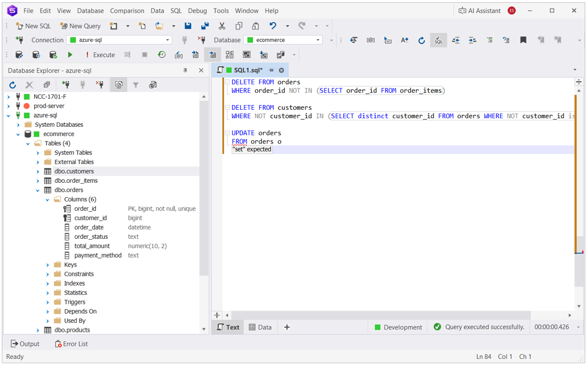This screenshot has width=588, height=365.
Task: Close the Database Explorer panel
Action: [201, 71]
